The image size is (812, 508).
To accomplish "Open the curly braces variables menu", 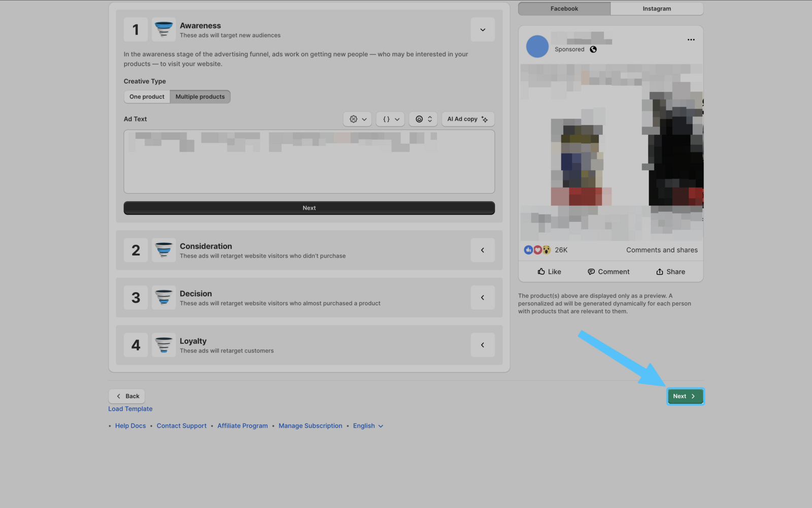I will click(x=390, y=119).
